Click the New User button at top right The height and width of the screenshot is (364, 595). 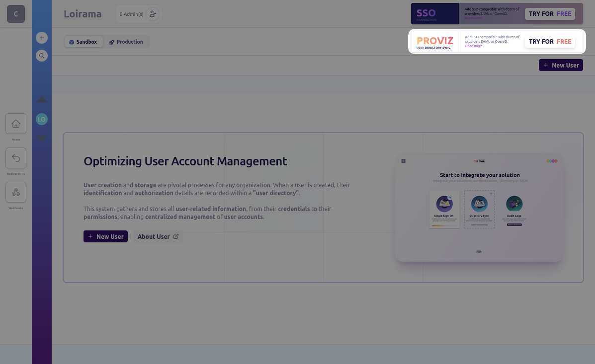(x=561, y=65)
